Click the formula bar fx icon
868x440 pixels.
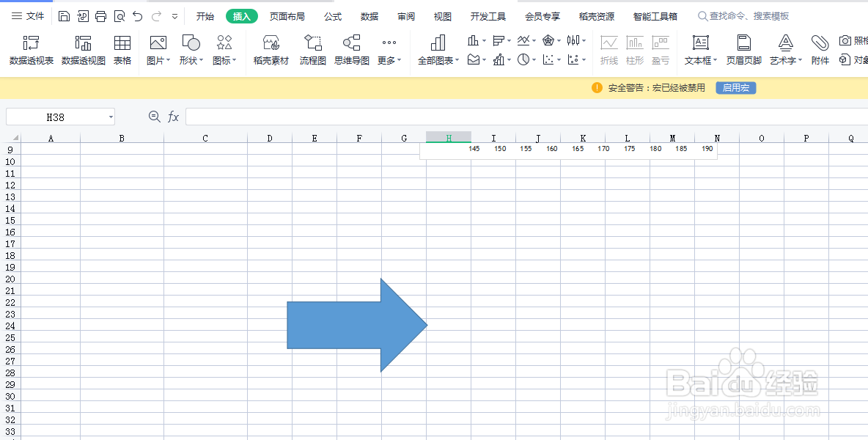(x=173, y=116)
